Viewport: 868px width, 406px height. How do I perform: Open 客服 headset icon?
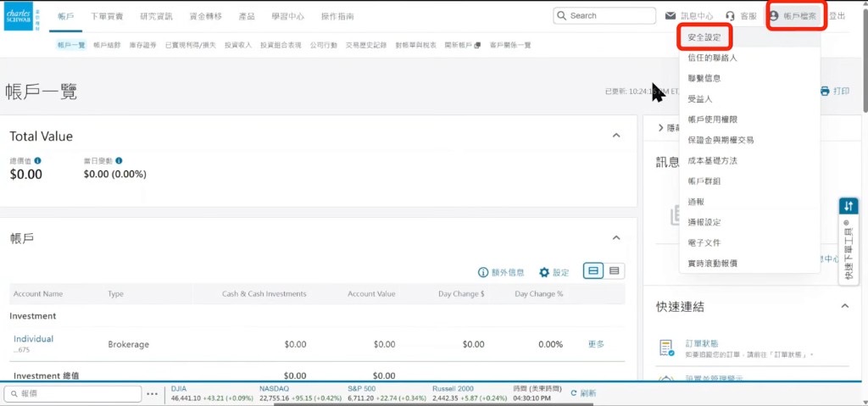point(730,16)
